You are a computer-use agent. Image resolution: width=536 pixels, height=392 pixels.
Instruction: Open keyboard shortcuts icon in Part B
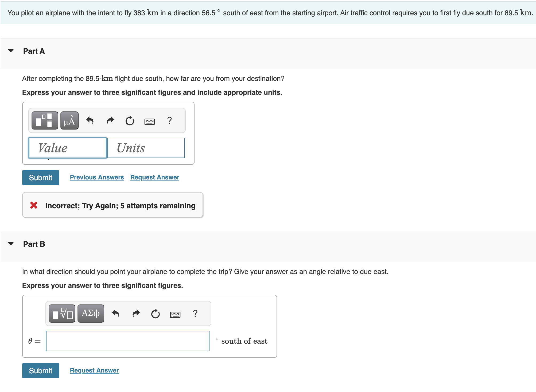pos(175,315)
